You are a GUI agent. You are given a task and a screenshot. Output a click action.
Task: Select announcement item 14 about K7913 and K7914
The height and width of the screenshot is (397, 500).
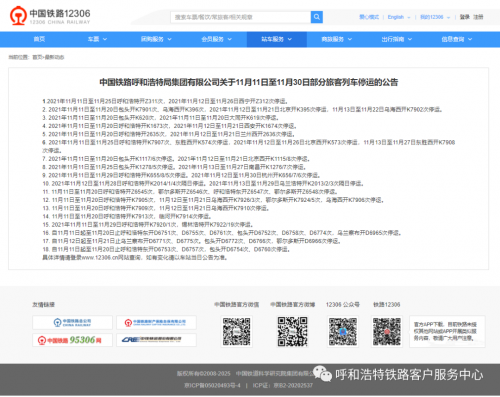[127, 216]
